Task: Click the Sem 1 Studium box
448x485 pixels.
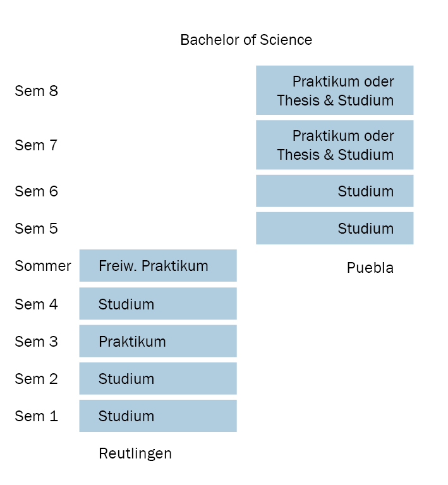Action: pos(158,416)
